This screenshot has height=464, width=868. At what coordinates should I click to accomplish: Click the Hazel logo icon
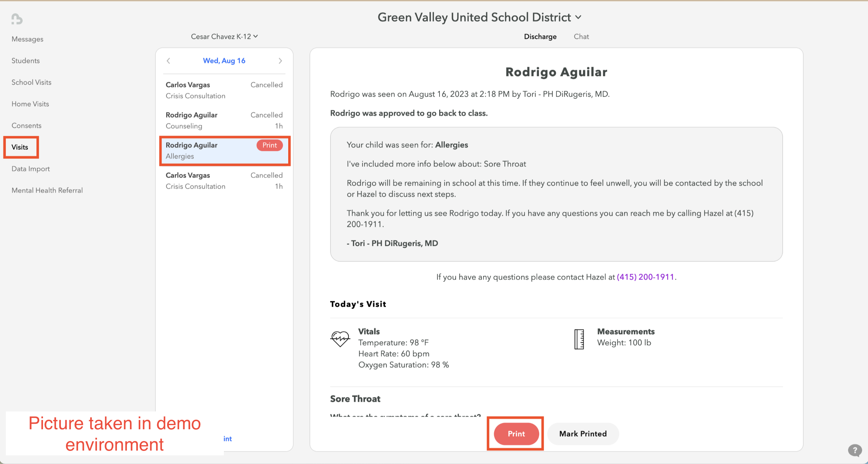(17, 19)
